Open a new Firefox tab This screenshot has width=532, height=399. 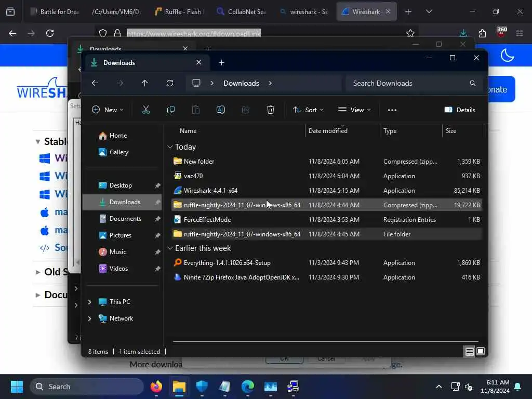[x=408, y=11]
